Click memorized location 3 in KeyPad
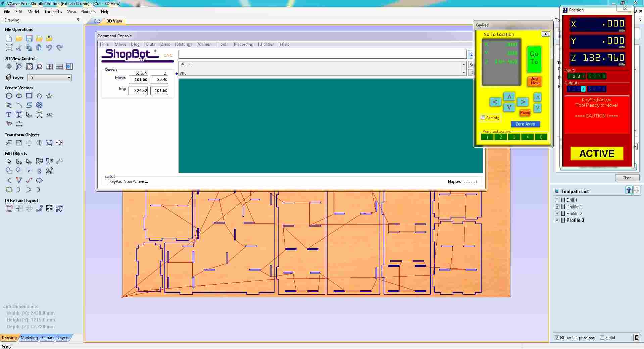 514,137
